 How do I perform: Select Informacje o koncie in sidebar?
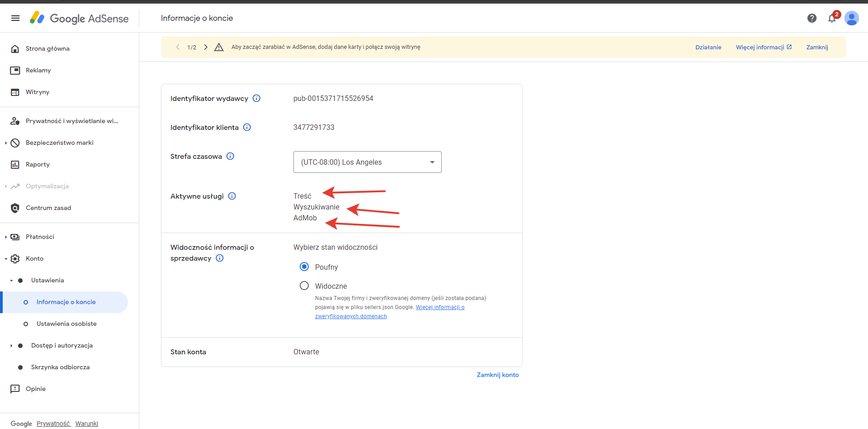point(66,302)
